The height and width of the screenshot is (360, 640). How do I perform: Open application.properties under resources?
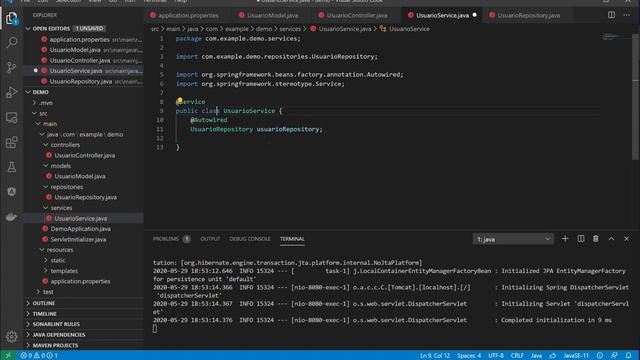coord(84,281)
